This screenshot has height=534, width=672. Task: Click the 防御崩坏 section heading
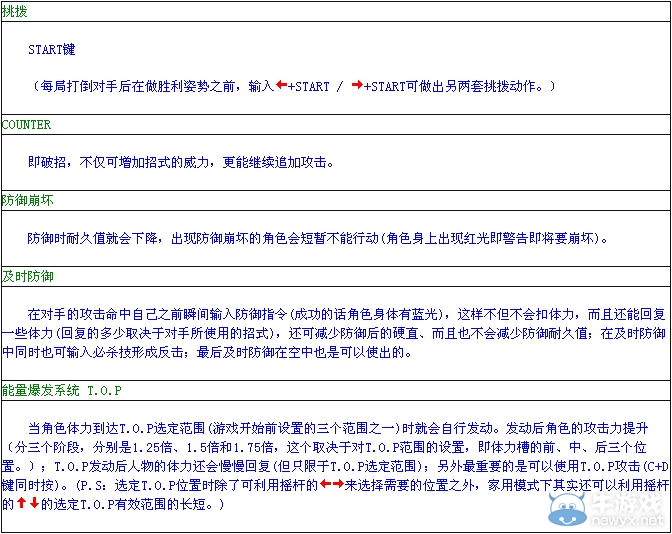[27, 200]
